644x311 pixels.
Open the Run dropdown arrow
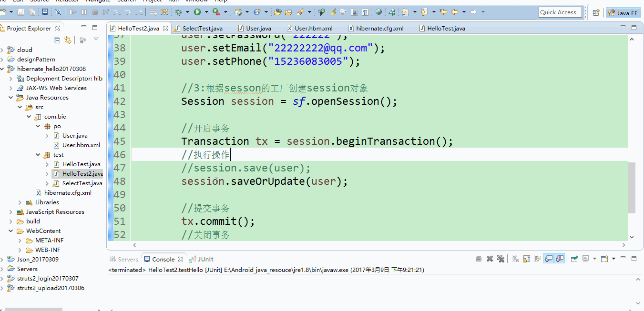(x=206, y=12)
